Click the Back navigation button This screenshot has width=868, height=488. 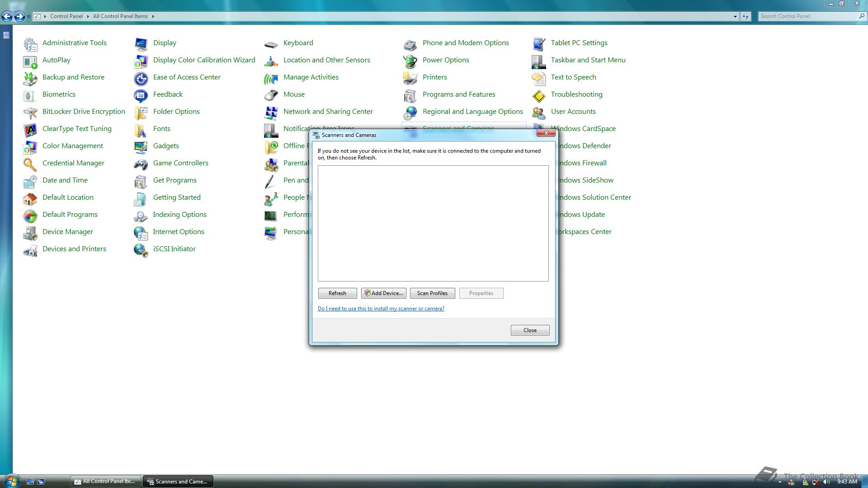[x=7, y=17]
